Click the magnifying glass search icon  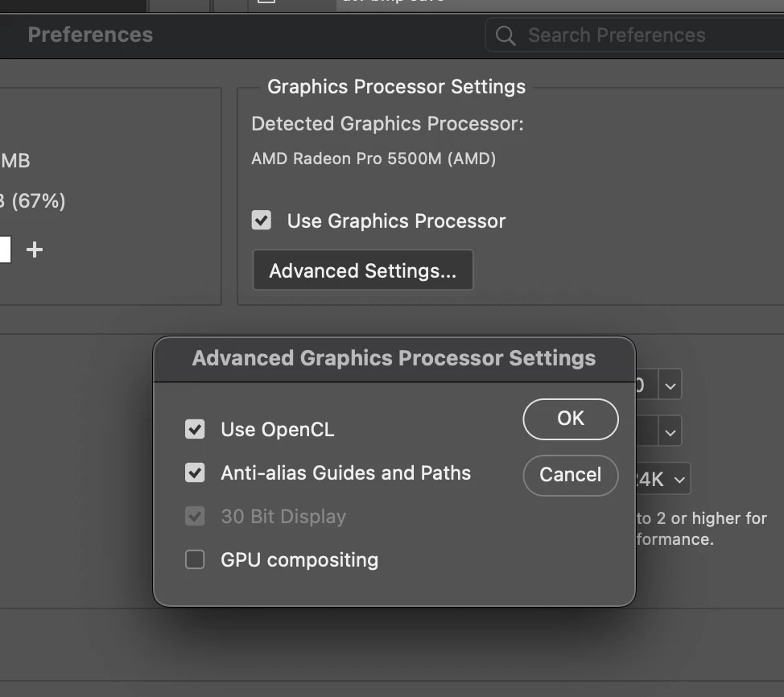pyautogui.click(x=505, y=35)
